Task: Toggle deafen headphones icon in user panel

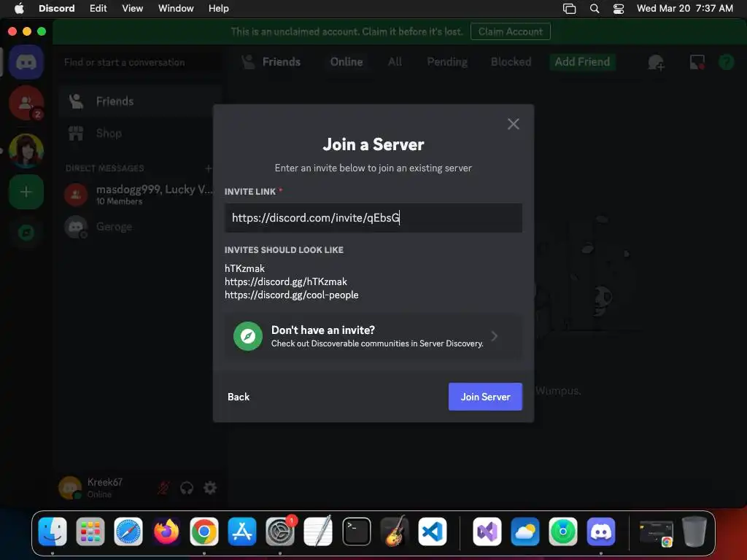Action: click(187, 488)
